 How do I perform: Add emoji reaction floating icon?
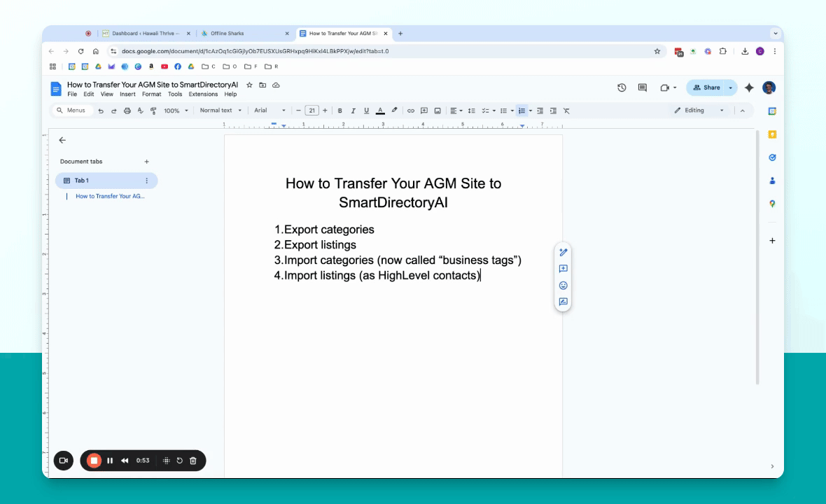[x=563, y=286]
